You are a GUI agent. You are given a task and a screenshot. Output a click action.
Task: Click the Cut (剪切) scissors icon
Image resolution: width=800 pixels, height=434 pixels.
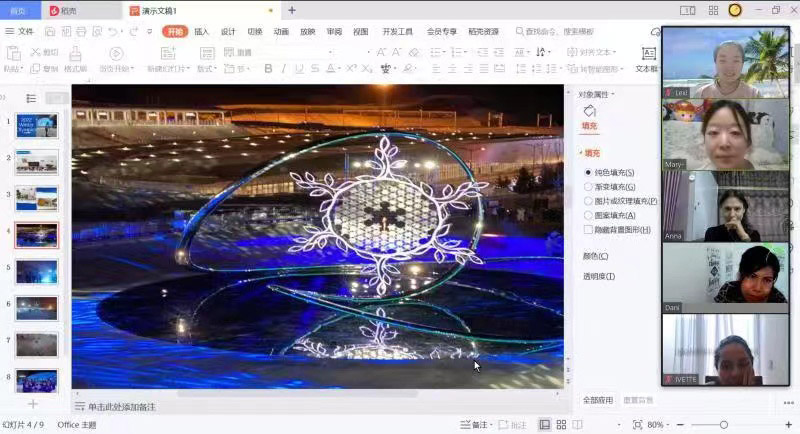[x=42, y=52]
